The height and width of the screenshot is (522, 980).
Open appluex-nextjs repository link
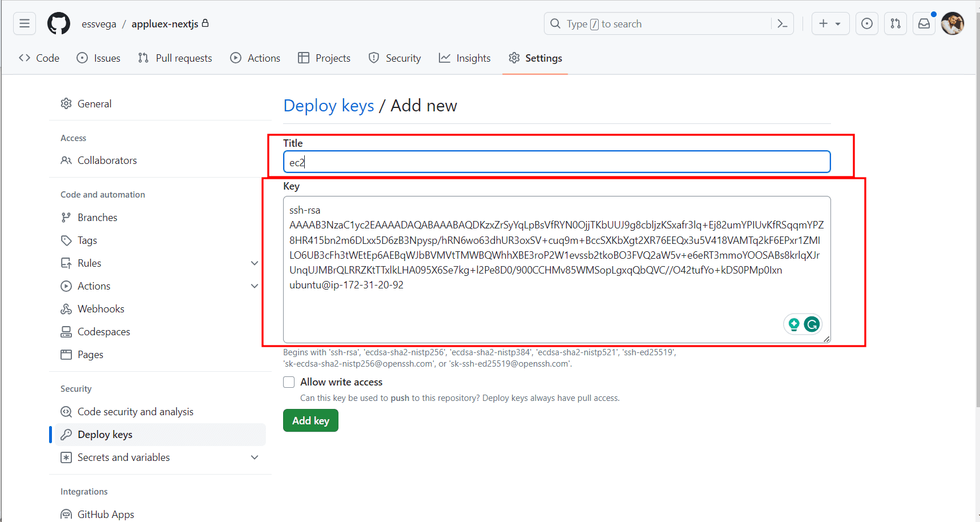[165, 24]
